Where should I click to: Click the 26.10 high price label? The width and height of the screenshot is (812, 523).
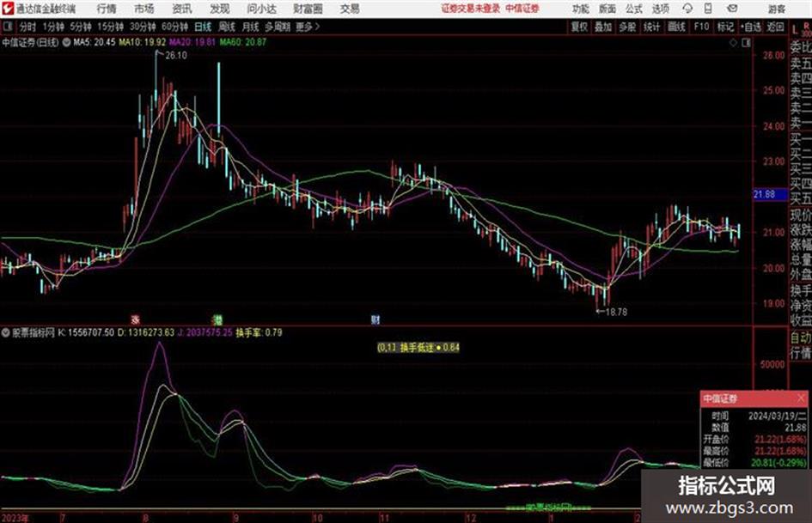(176, 56)
